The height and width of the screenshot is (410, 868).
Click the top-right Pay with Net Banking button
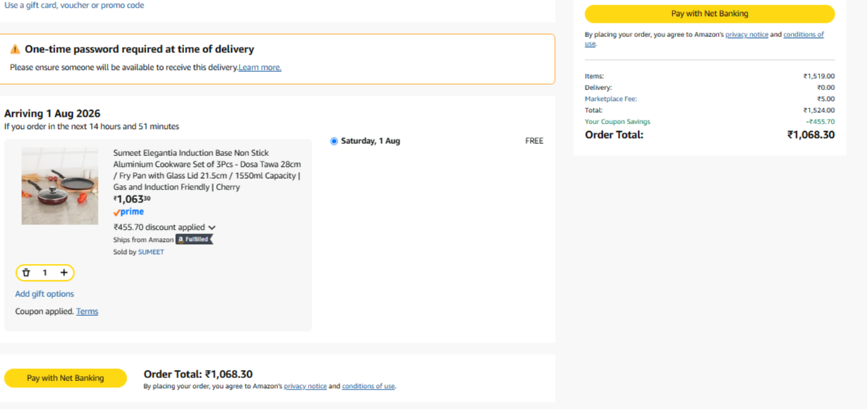(710, 14)
